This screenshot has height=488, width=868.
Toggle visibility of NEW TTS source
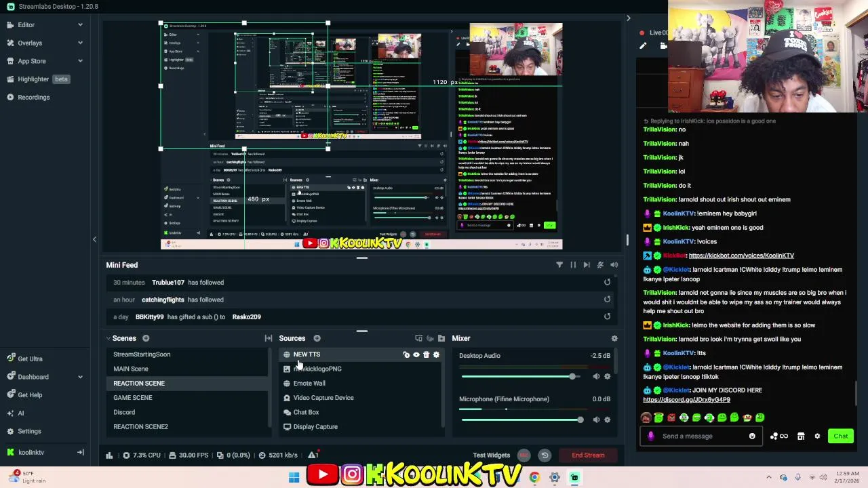click(416, 354)
